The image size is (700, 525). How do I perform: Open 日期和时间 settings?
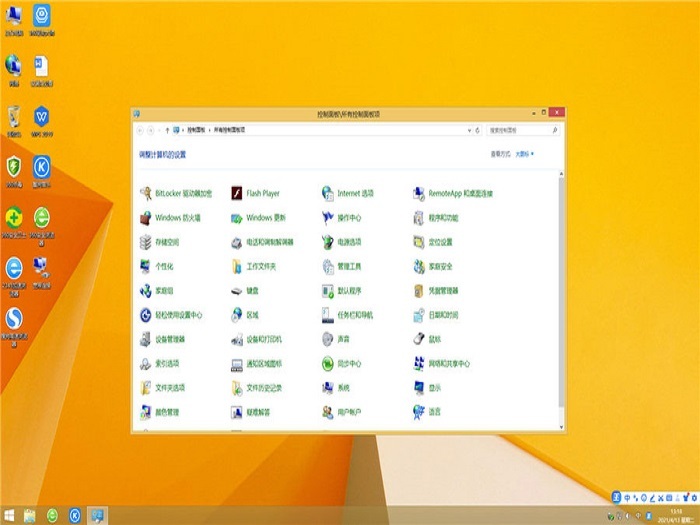[x=442, y=315]
